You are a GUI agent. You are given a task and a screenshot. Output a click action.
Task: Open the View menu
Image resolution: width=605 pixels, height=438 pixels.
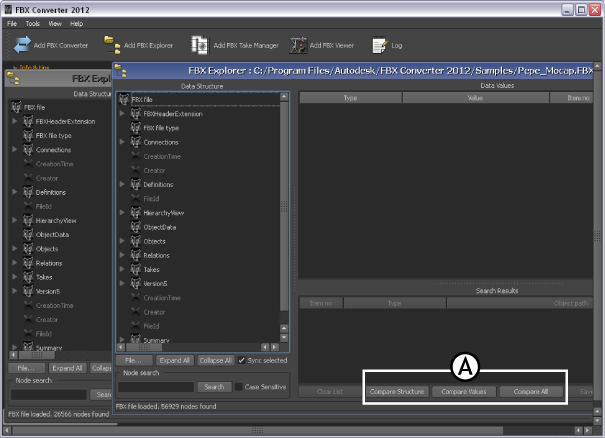tap(55, 24)
